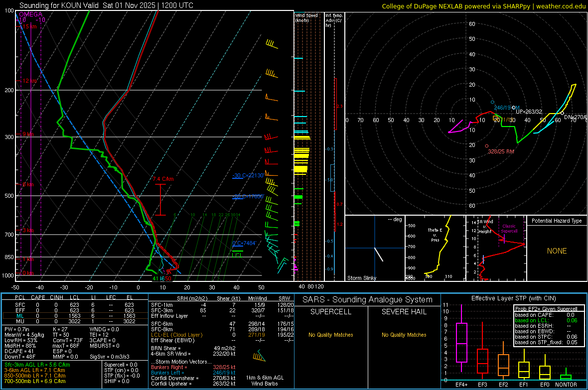Click the yellow 'NONE' hazard type
Screen dimensions: 588x390
click(557, 251)
